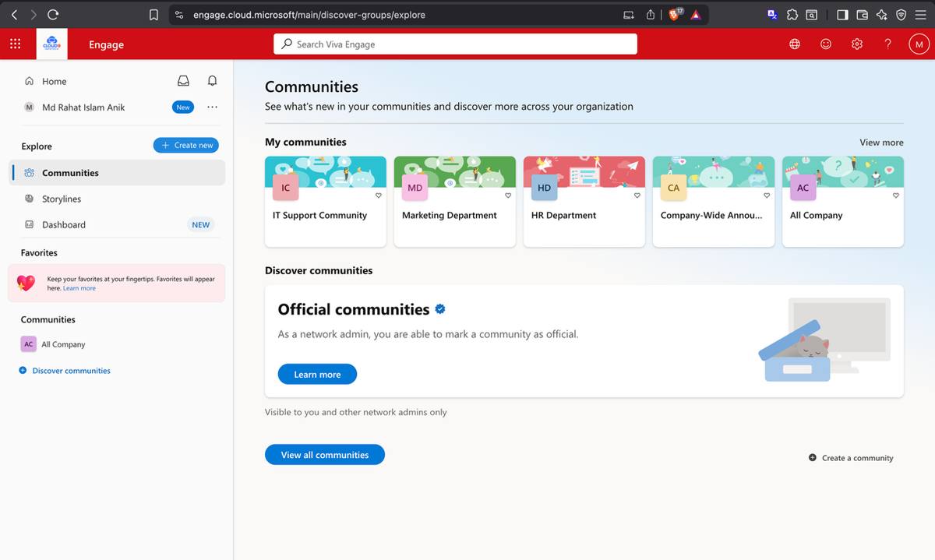The width and height of the screenshot is (935, 560).
Task: Open profile avatar M in header
Action: 919,44
